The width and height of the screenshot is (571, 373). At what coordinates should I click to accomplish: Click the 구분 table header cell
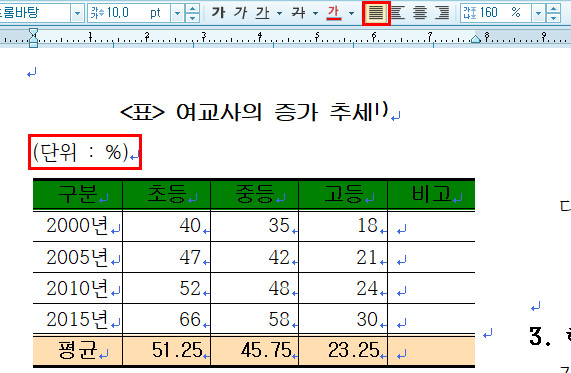[78, 194]
